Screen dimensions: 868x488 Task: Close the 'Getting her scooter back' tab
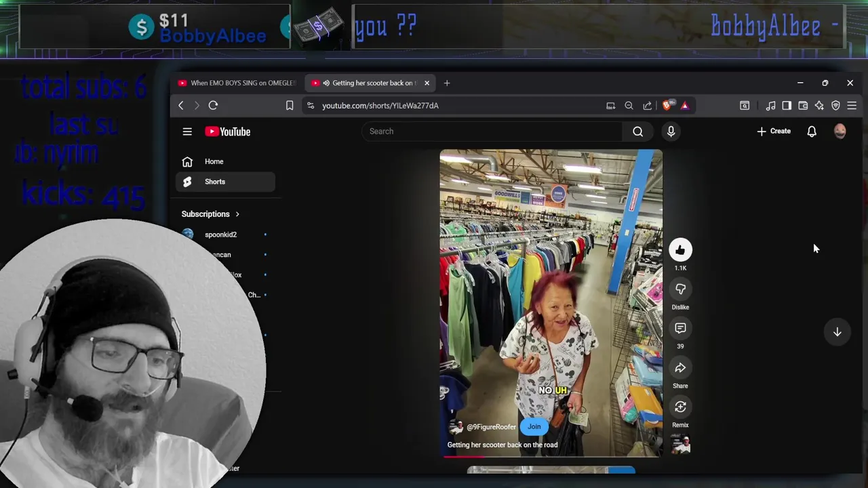coord(427,83)
